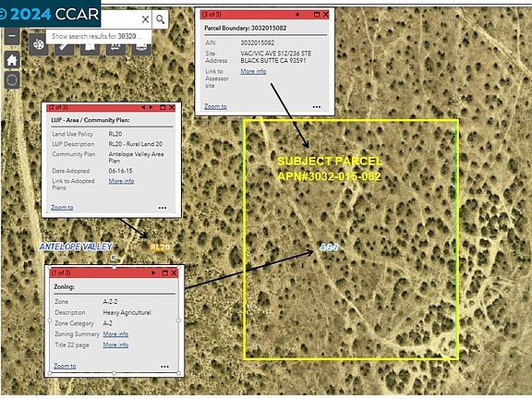Click the My Location circle button
The height and width of the screenshot is (399, 532).
pos(12,80)
